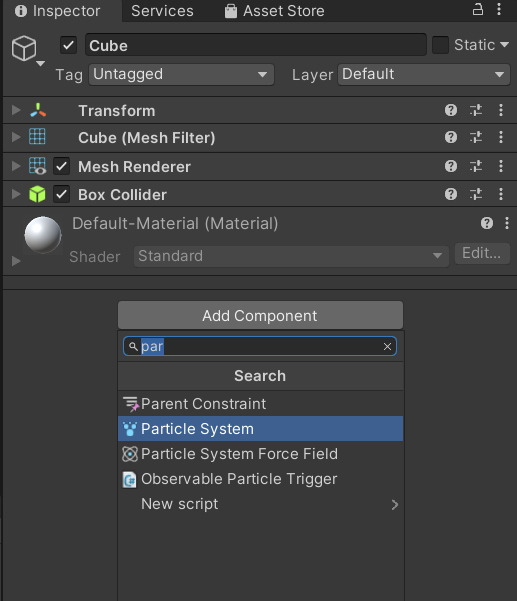Click the material Edit button
This screenshot has height=601, width=517.
click(x=482, y=253)
